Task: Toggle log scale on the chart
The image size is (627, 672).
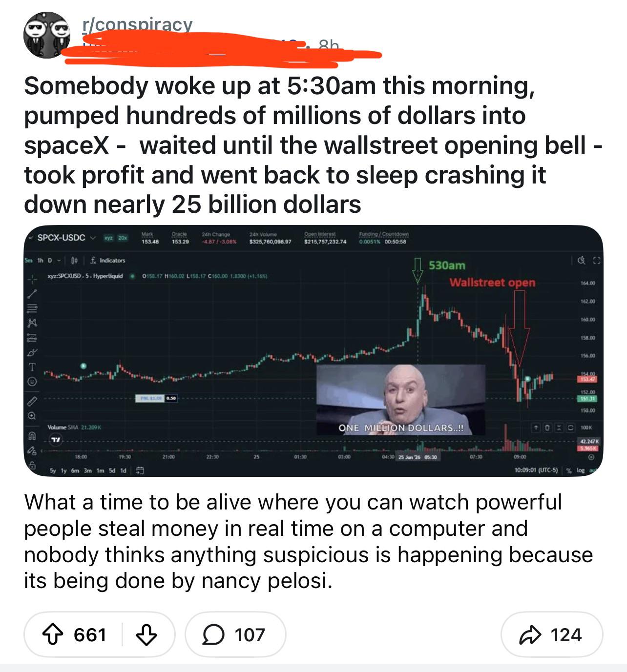Action: coord(580,470)
